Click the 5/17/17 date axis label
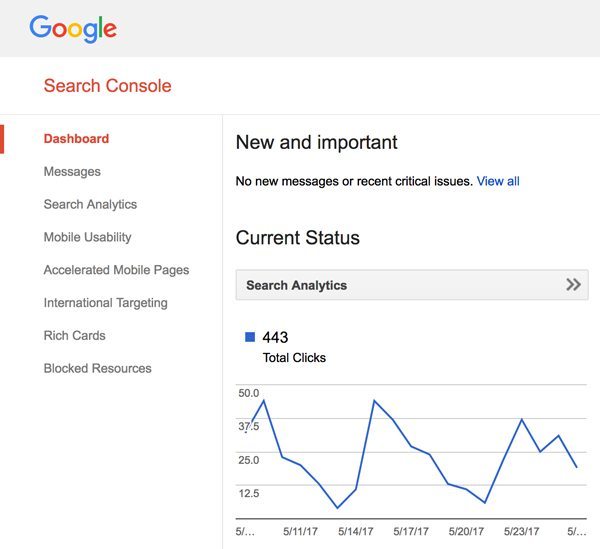 point(411,531)
